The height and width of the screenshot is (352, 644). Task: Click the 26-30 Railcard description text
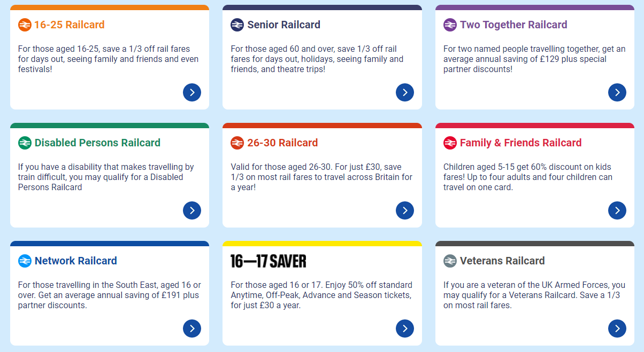pos(321,177)
